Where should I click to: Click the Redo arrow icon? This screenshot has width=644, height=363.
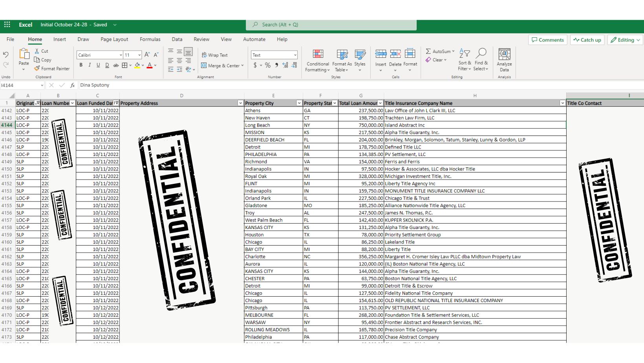tap(5, 65)
